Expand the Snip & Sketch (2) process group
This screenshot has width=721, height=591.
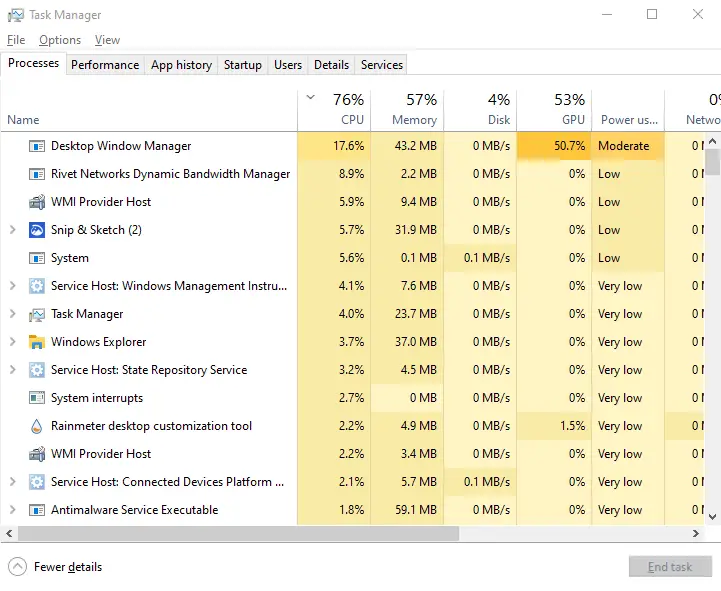[13, 230]
